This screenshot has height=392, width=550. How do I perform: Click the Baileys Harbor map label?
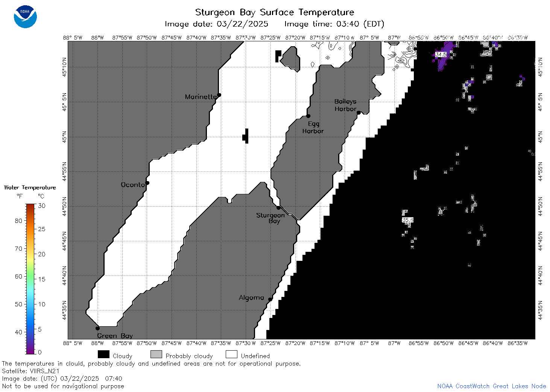tap(345, 105)
